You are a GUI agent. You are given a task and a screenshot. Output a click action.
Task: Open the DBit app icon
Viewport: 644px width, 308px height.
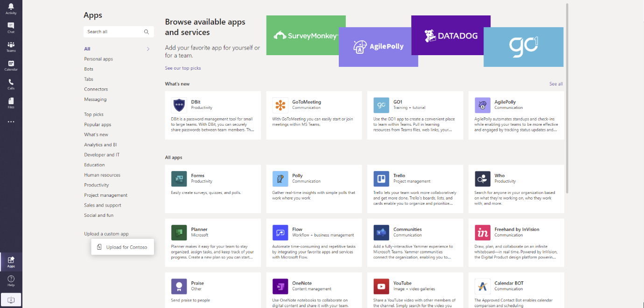click(x=179, y=105)
